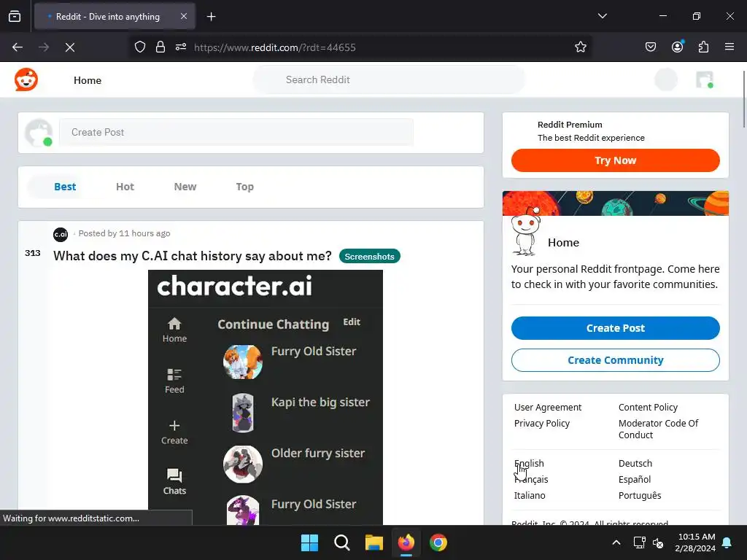Go back to previous page
The width and height of the screenshot is (747, 560).
click(x=18, y=47)
